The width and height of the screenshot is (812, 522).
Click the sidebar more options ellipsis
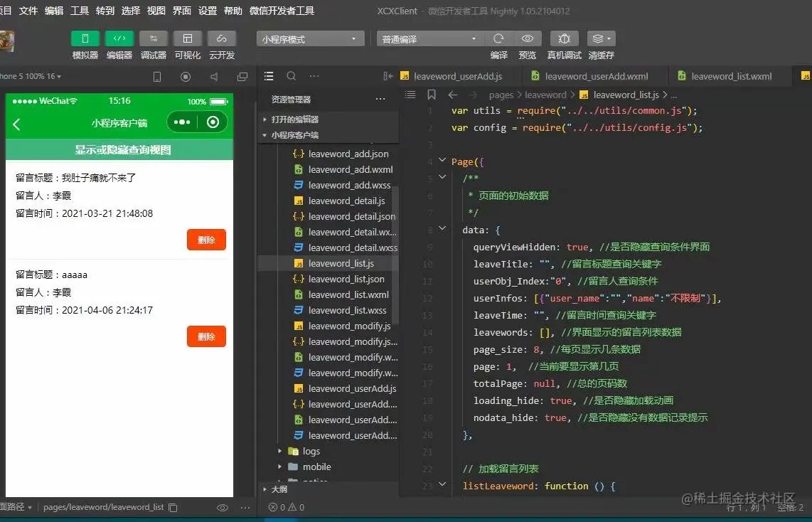tap(314, 76)
